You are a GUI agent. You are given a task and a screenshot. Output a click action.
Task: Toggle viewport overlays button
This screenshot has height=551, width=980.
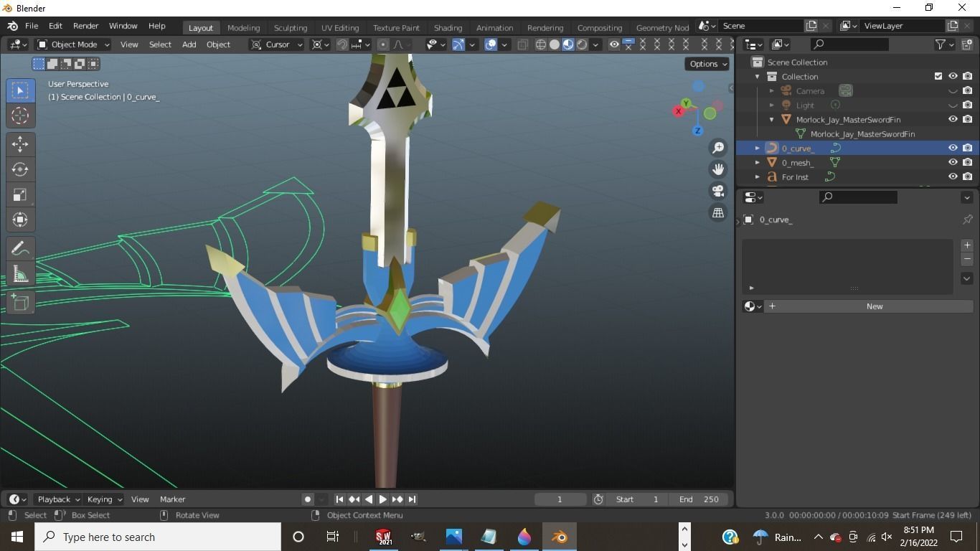pyautogui.click(x=491, y=44)
